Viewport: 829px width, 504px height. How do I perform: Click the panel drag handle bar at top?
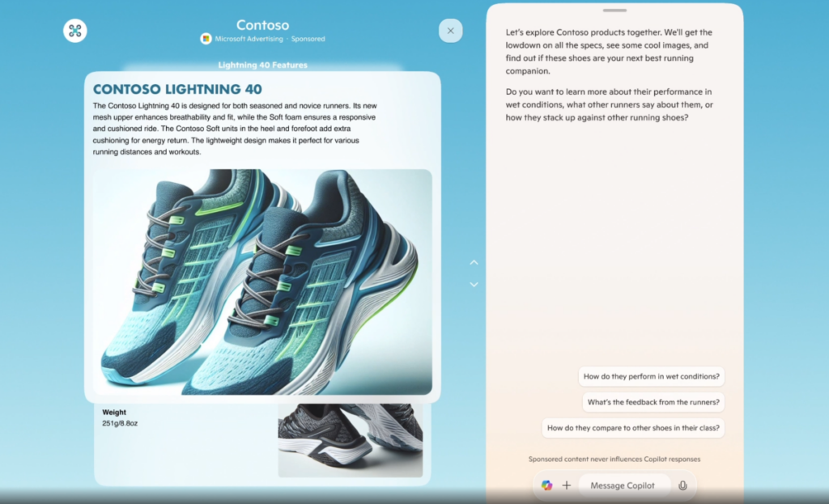click(x=614, y=10)
